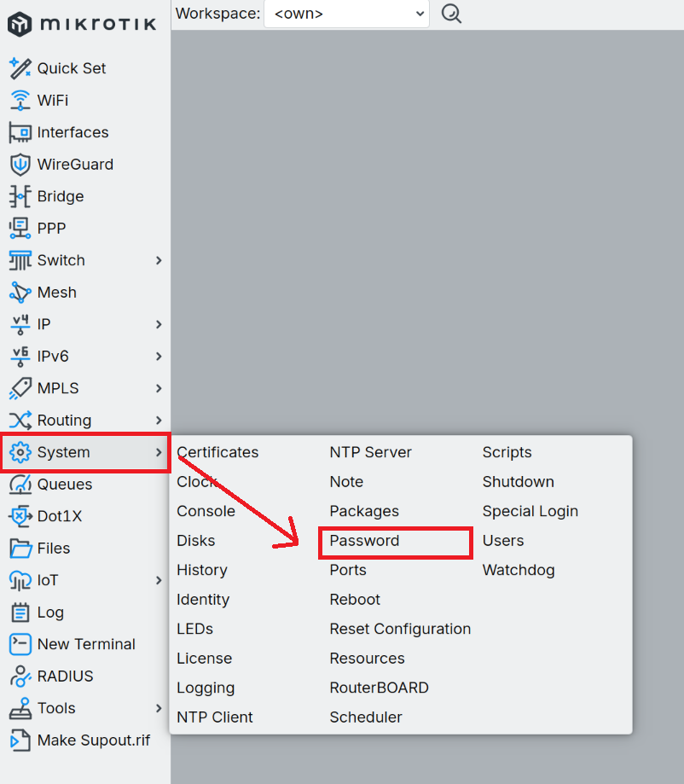Click the WireGuard shield icon

(x=20, y=165)
